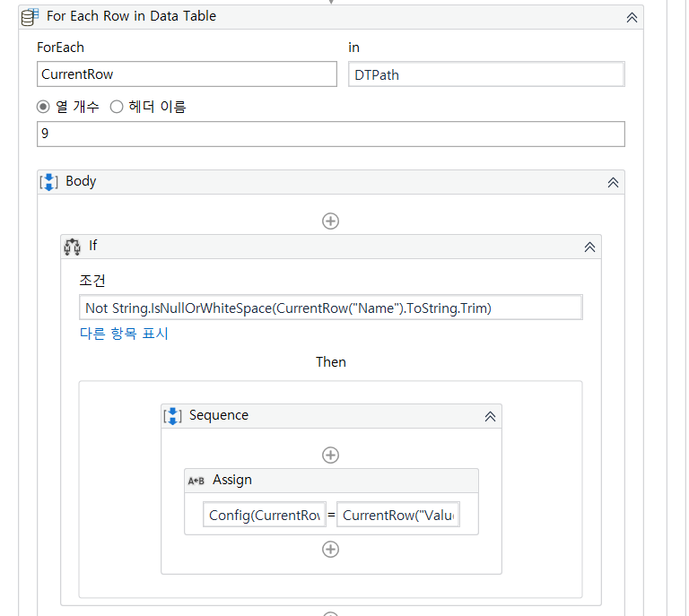Click the inner Sequence activity icon
The height and width of the screenshot is (616, 689).
coord(172,416)
